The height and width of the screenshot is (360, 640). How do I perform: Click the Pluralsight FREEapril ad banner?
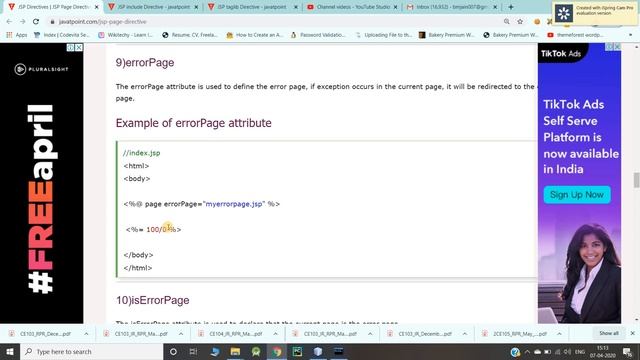click(x=42, y=184)
